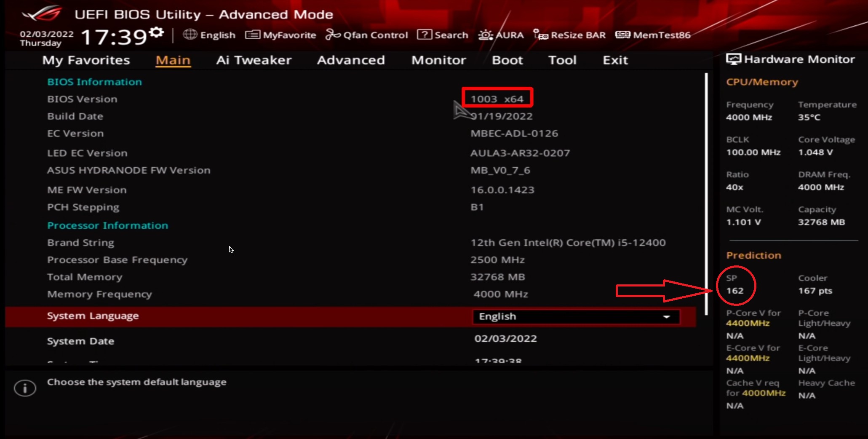Click the Processor Base Frequency value 2500 MHz
This screenshot has height=439, width=868.
point(497,260)
